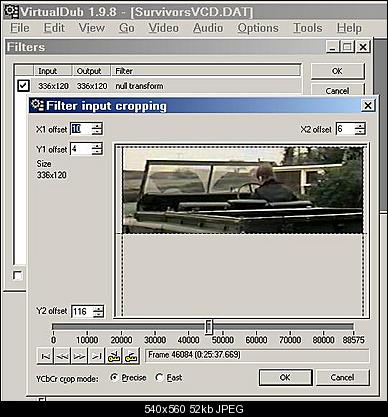Open the Video menu
388x417 pixels.
point(163,28)
